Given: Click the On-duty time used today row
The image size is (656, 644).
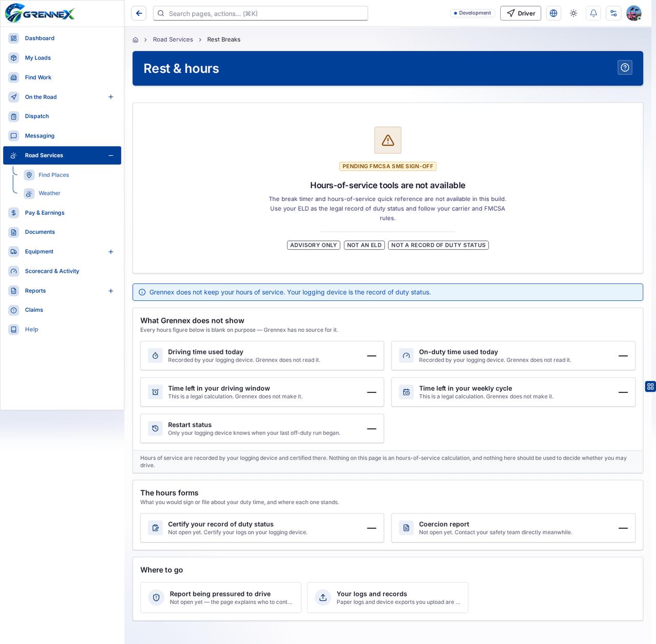Looking at the screenshot, I should pos(513,355).
